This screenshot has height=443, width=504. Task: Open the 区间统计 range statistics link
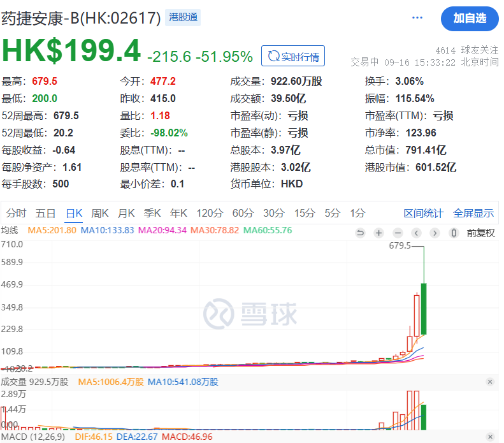coord(423,213)
